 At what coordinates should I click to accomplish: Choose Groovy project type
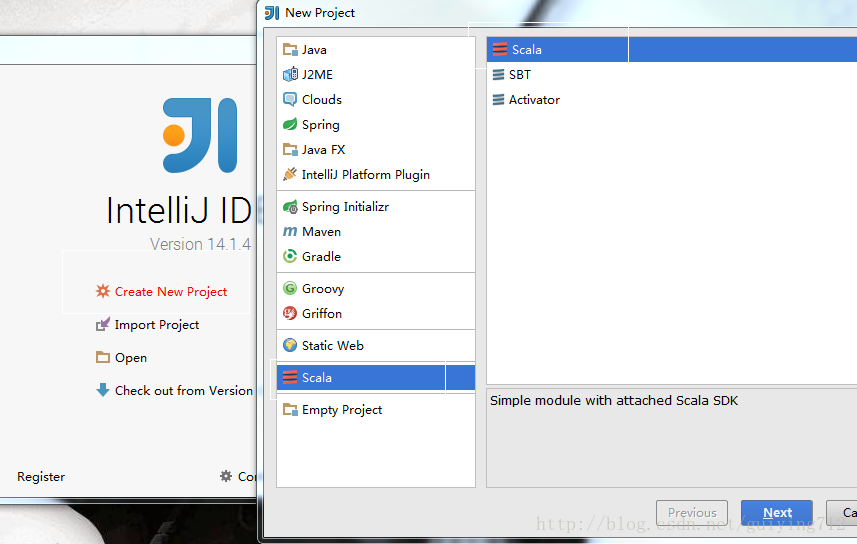click(x=375, y=289)
